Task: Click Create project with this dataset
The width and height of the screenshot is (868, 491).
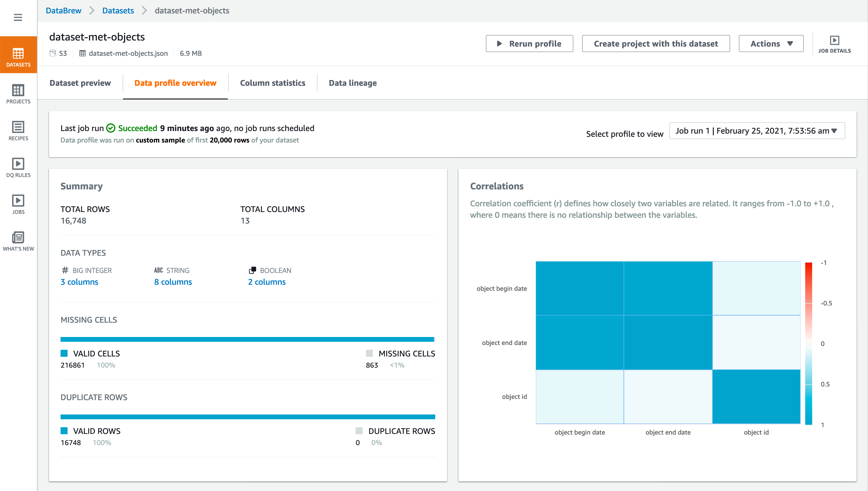Action: coord(656,43)
